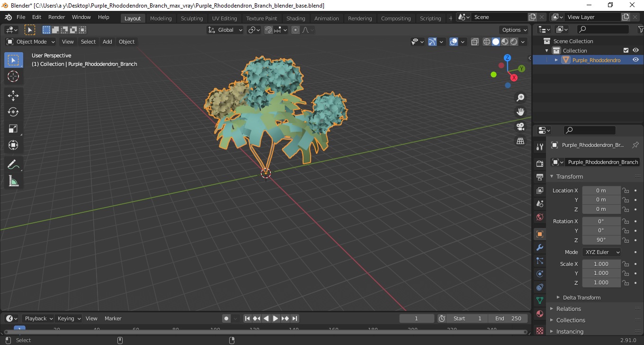This screenshot has height=345, width=644.
Task: Pick the Scale tool
Action: (13, 128)
